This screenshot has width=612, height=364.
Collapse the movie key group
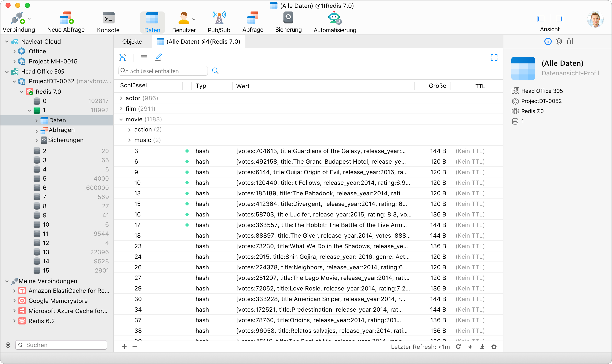121,119
